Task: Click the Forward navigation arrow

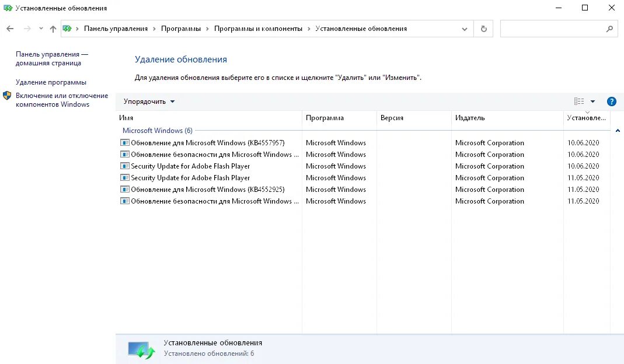Action: click(x=27, y=29)
